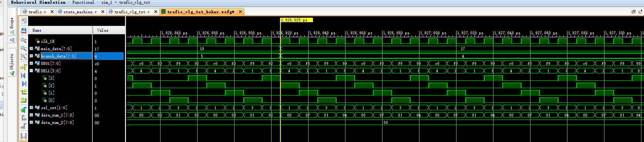The width and height of the screenshot is (644, 142).
Task: Collapse the SEL1[3:0] bus
Action: [31, 70]
